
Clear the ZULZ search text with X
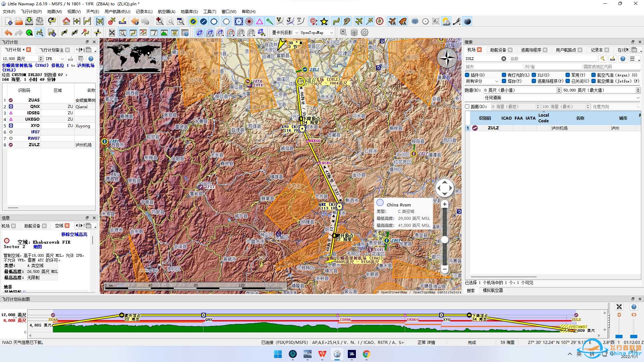pyautogui.click(x=503, y=59)
